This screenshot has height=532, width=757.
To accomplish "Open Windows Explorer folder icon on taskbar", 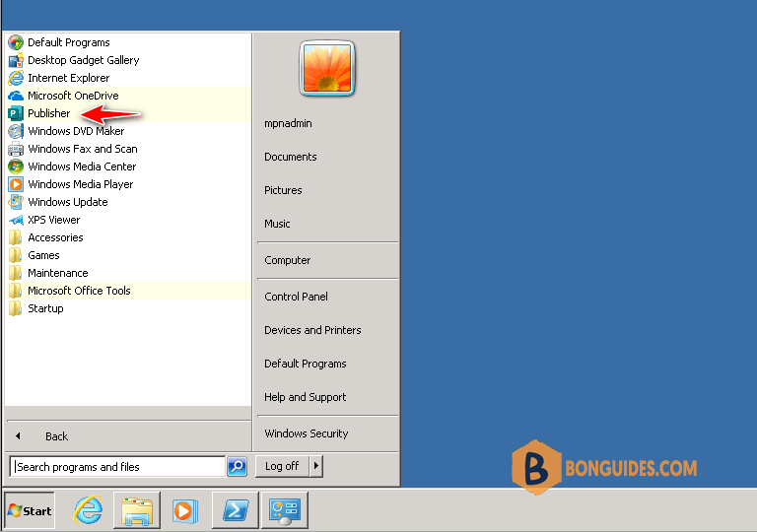I will (137, 510).
